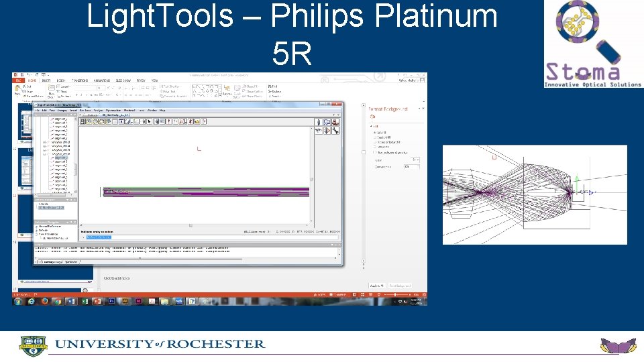Image resolution: width=644 pixels, height=362 pixels.
Task: Click the horizontal scrollbar under the LightTools 3D view
Action: click(193, 225)
